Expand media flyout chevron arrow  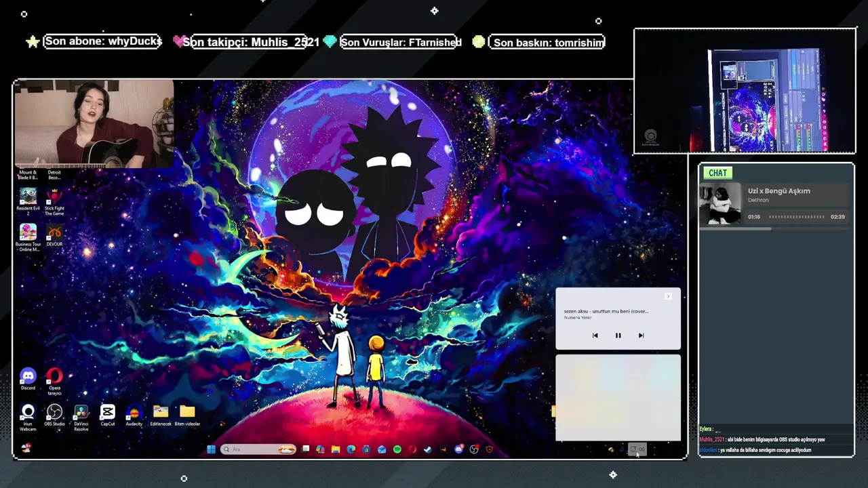[x=668, y=296]
